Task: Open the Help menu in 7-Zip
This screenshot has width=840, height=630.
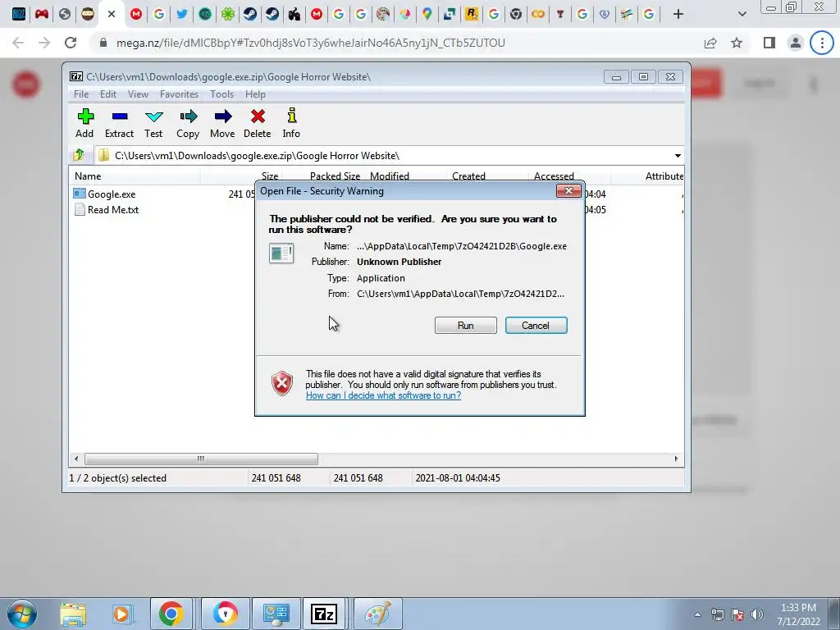Action: [x=256, y=94]
